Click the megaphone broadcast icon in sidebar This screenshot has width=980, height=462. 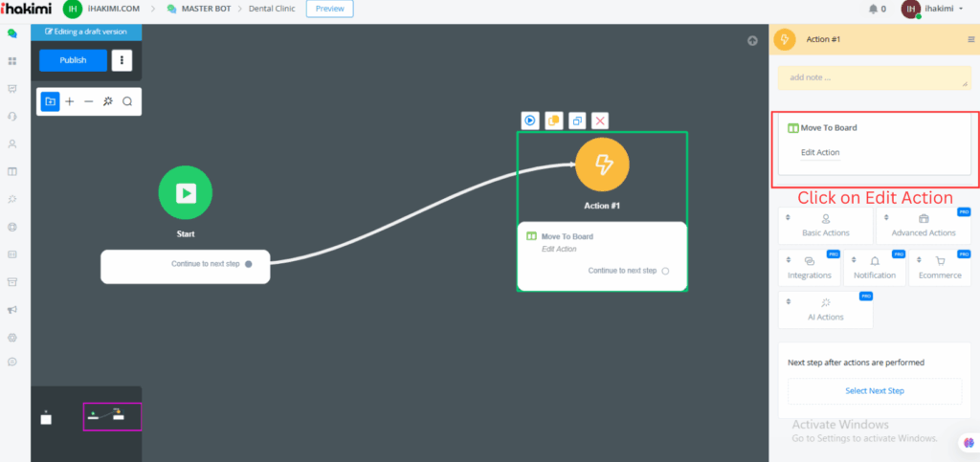coord(12,309)
